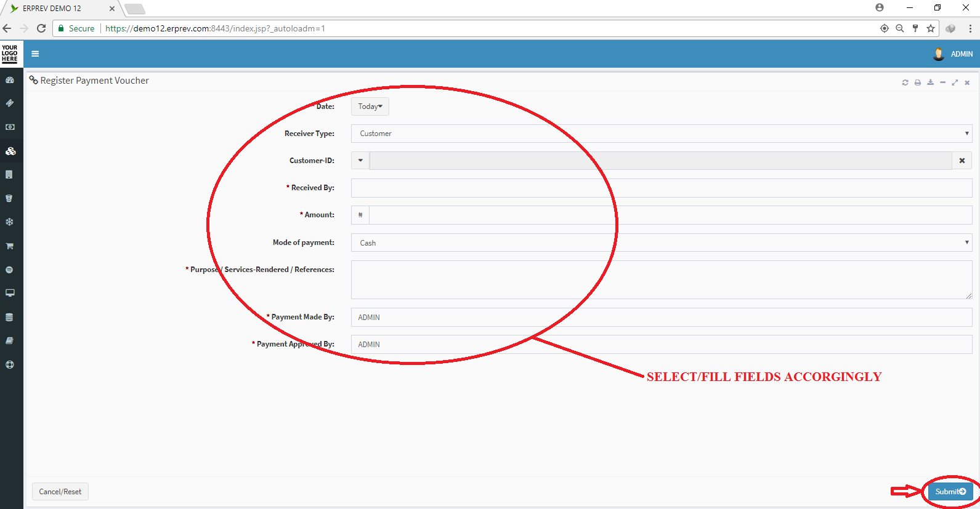
Task: Open the desktop monitor icon in sidebar
Action: click(10, 293)
